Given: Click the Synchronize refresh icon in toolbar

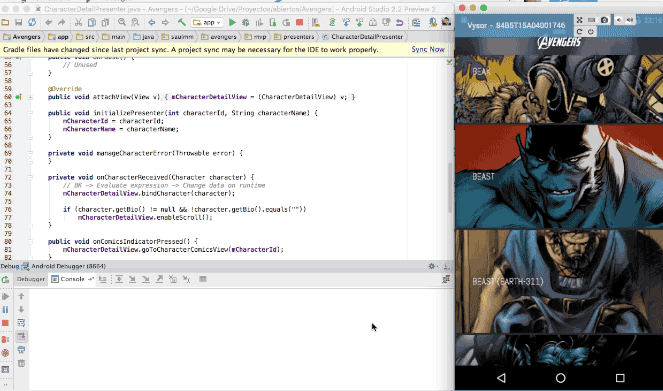Looking at the screenshot, I should (32, 22).
